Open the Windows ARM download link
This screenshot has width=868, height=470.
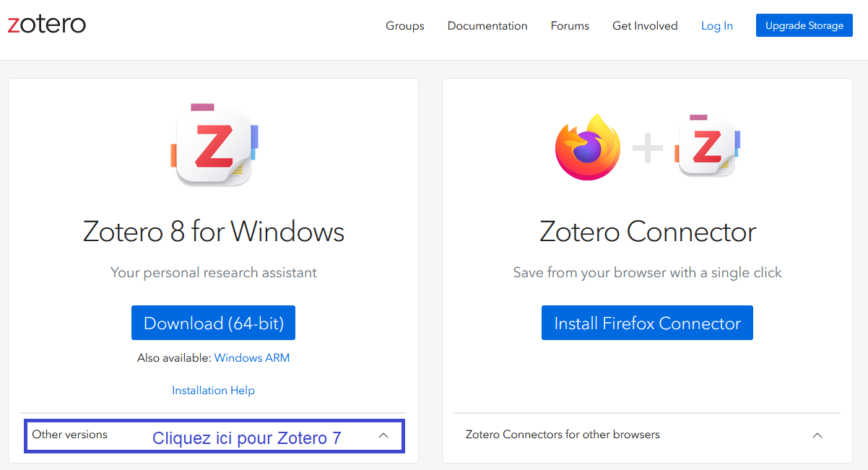pos(252,357)
